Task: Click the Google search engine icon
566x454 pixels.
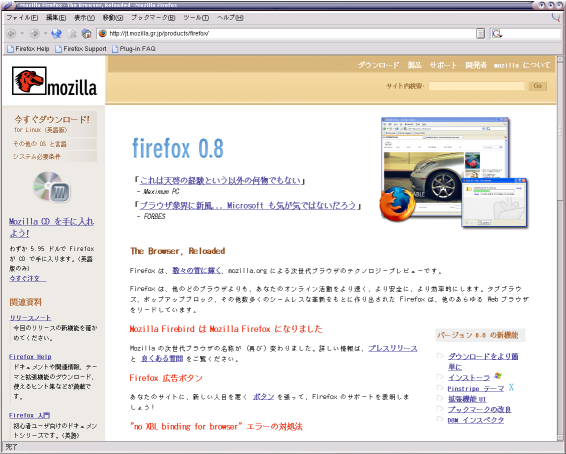Action: 497,34
